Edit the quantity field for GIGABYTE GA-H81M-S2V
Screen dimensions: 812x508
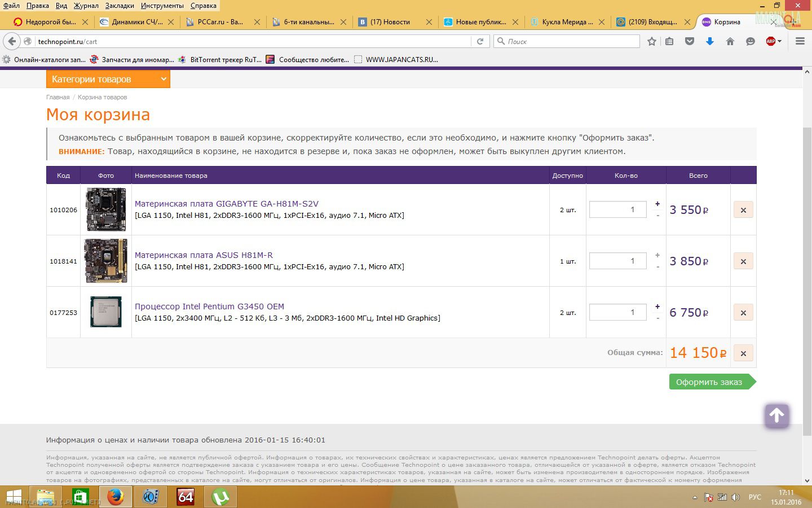click(x=618, y=209)
